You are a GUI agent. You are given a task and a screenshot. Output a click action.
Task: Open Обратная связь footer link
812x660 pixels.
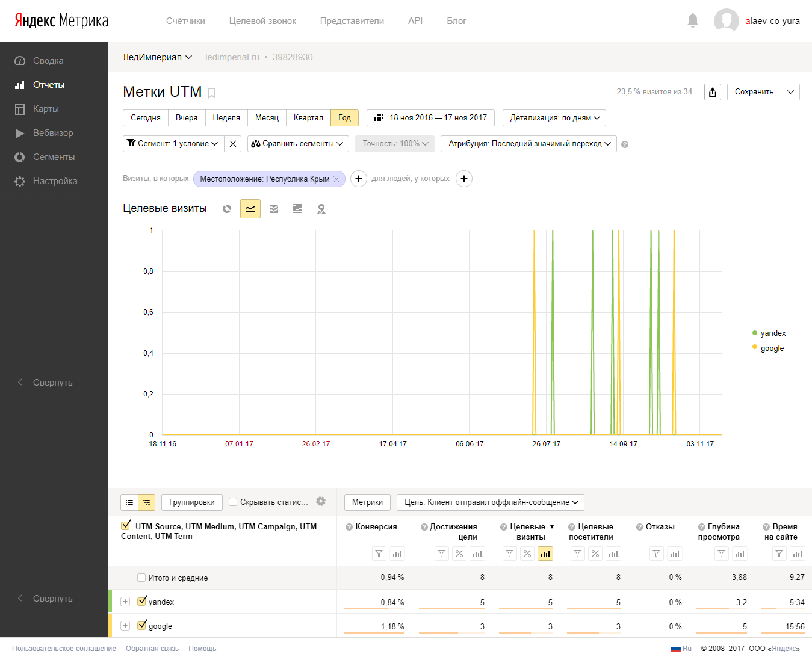click(152, 649)
